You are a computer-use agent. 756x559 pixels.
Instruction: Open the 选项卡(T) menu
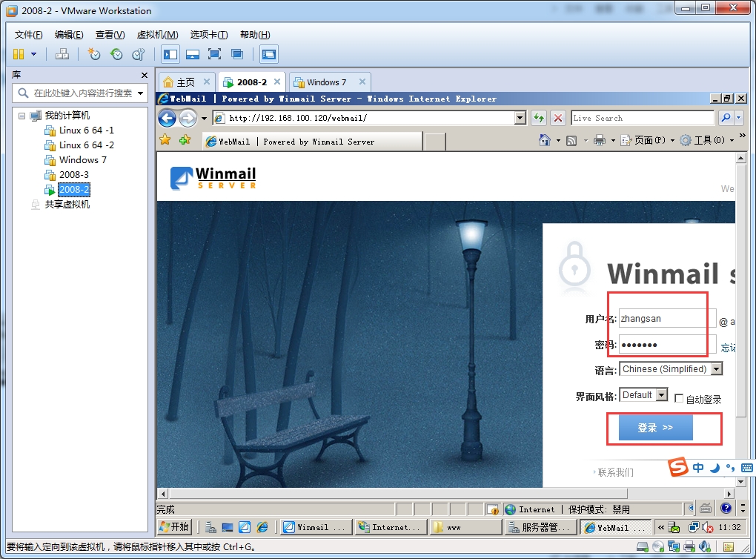(209, 35)
